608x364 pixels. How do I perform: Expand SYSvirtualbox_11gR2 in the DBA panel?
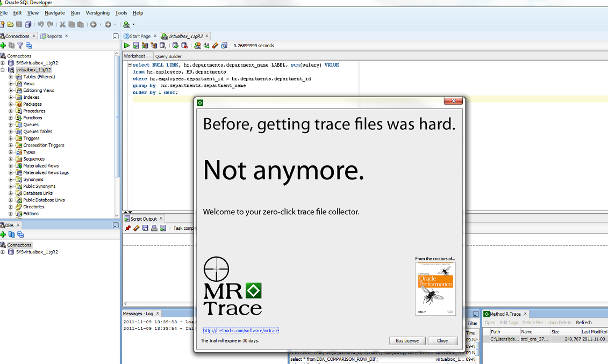coord(3,252)
